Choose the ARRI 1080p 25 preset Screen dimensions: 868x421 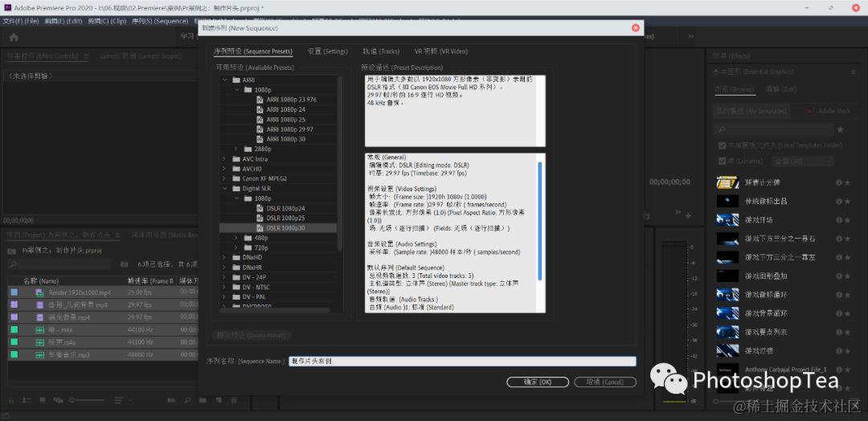pos(285,120)
